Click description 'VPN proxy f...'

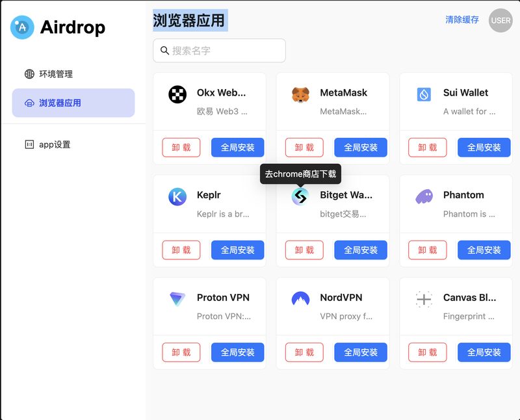346,316
